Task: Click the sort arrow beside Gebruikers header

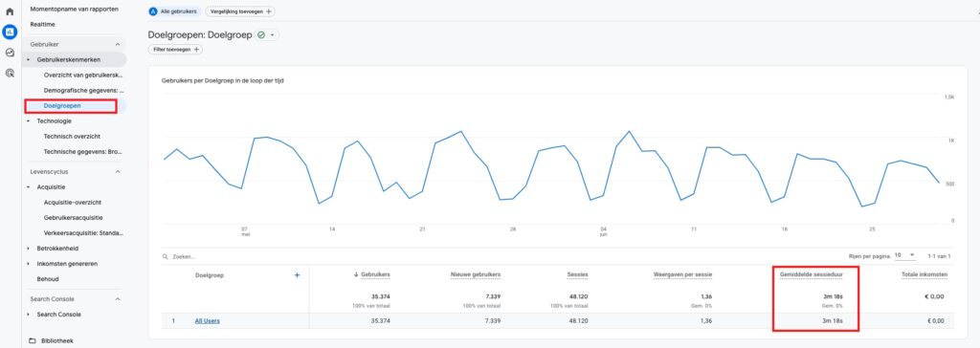Action: tap(356, 275)
